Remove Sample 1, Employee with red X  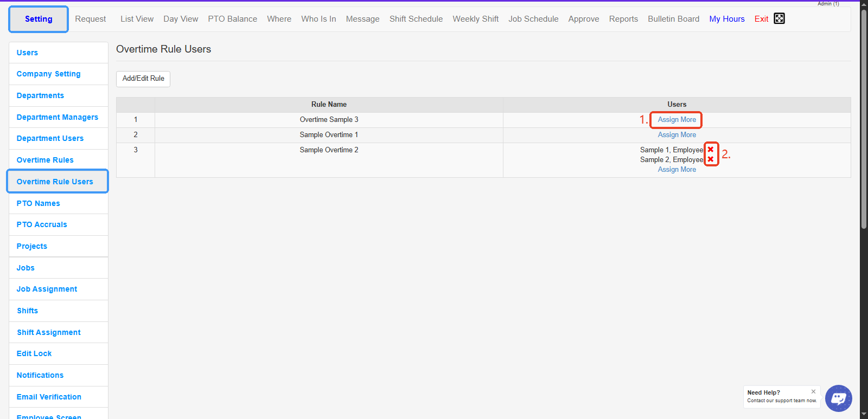click(x=711, y=150)
